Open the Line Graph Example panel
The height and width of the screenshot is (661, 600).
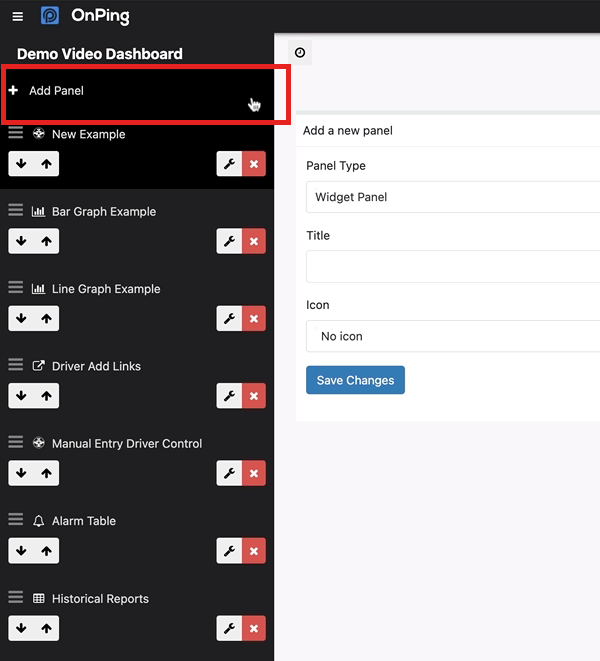click(106, 289)
